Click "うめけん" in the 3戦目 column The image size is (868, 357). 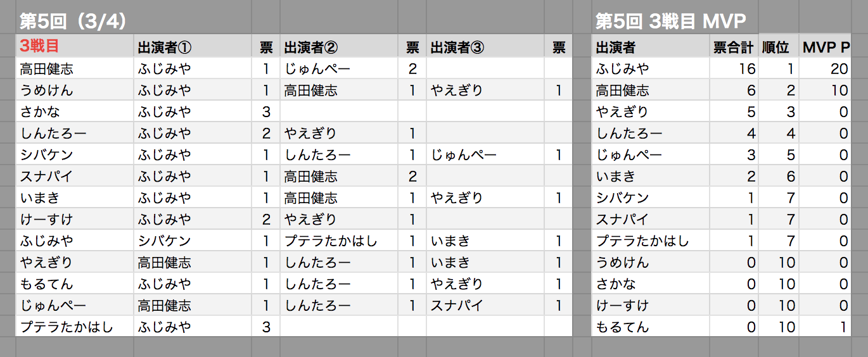74,90
